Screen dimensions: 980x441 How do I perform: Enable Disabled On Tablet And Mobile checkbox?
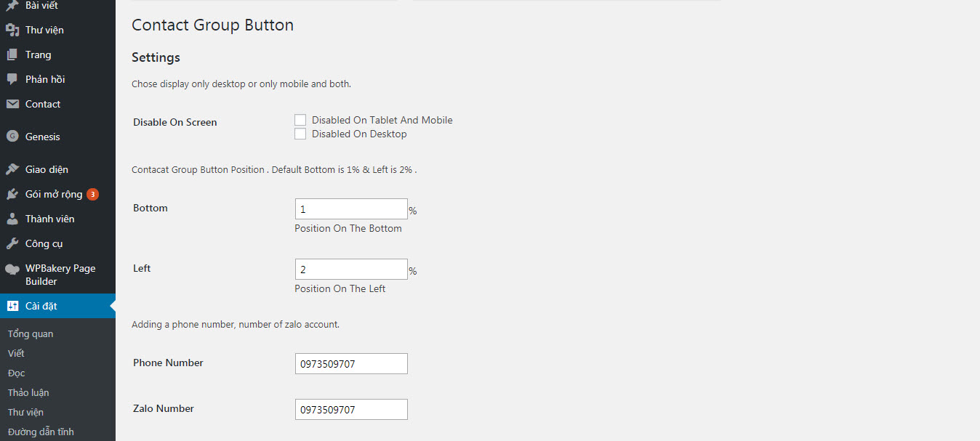pyautogui.click(x=300, y=120)
